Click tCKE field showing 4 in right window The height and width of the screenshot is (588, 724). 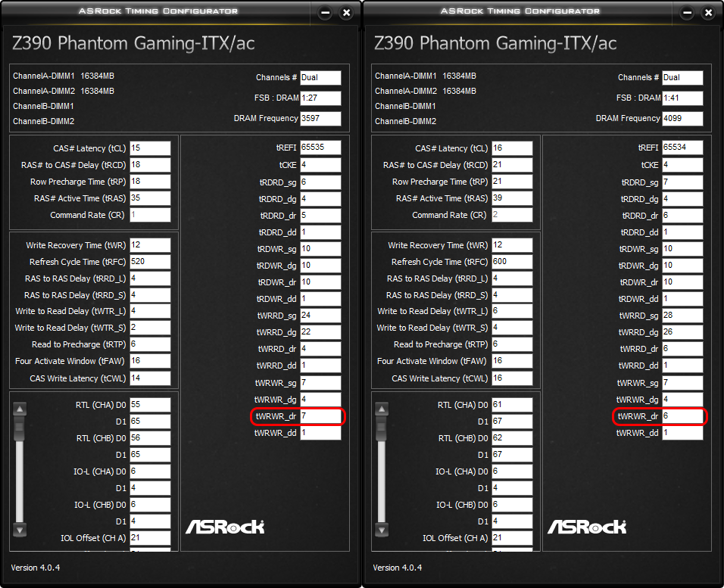coord(682,165)
